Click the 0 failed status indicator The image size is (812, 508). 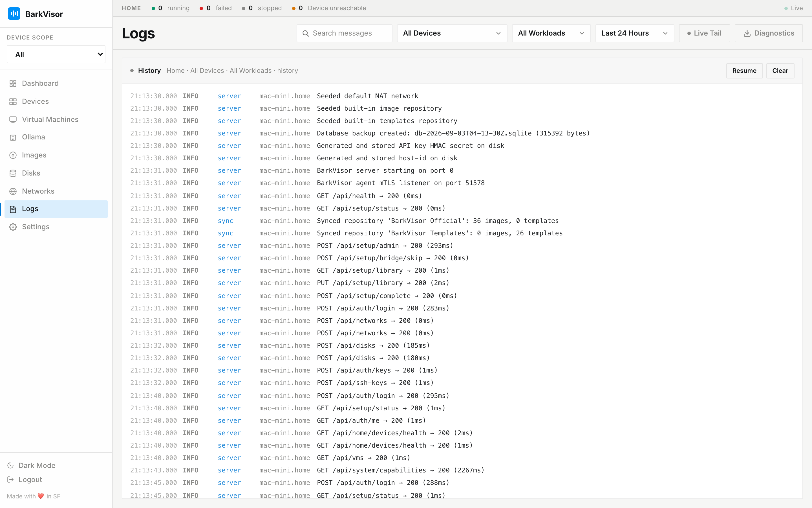tap(215, 8)
